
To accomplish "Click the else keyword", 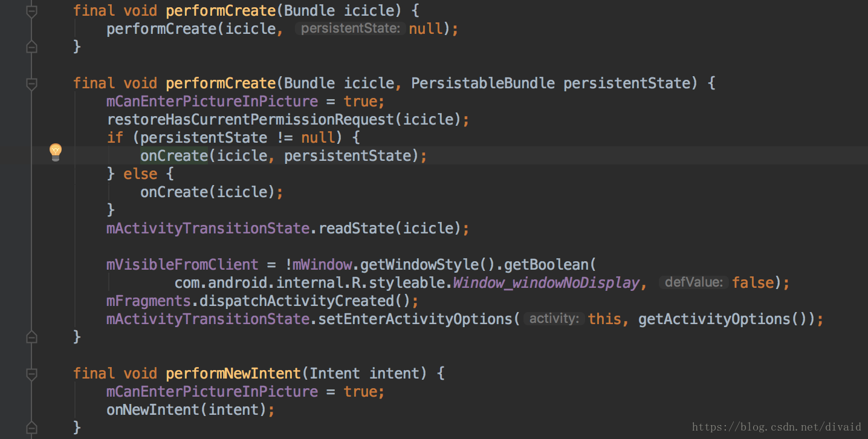I will [x=140, y=174].
